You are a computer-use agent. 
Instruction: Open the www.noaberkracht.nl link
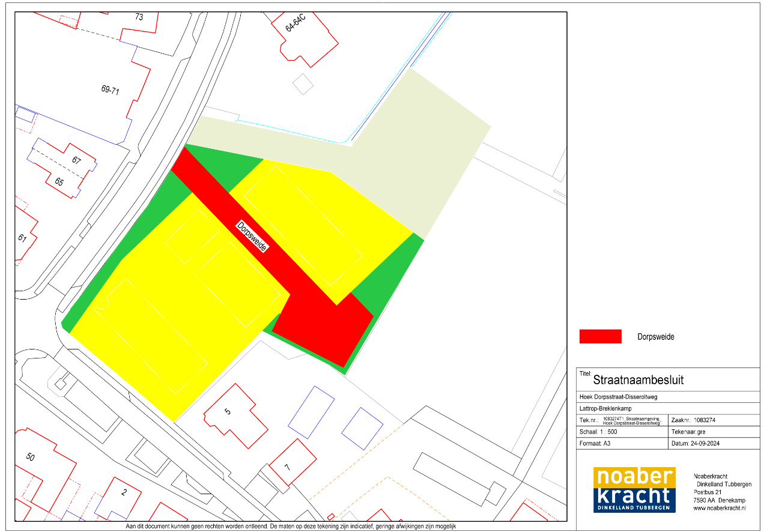coord(719,508)
